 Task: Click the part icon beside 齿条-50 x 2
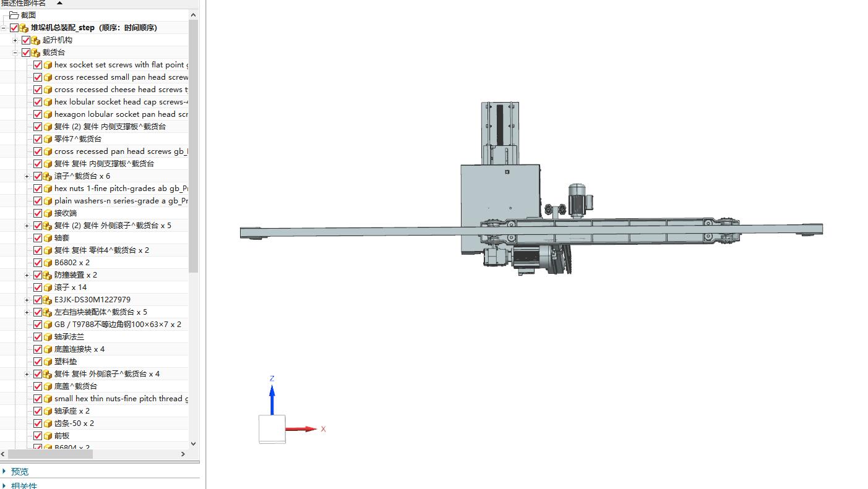point(48,423)
